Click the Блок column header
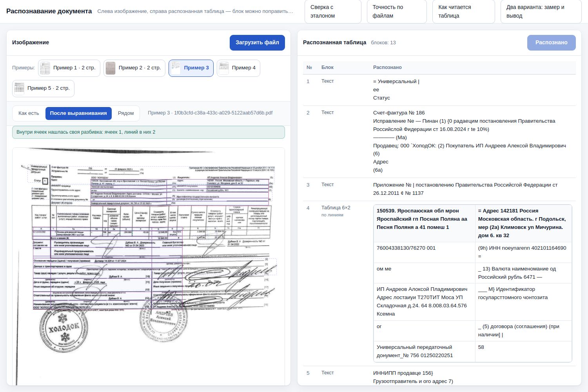Screen dimensions: 588x392 tap(327, 67)
